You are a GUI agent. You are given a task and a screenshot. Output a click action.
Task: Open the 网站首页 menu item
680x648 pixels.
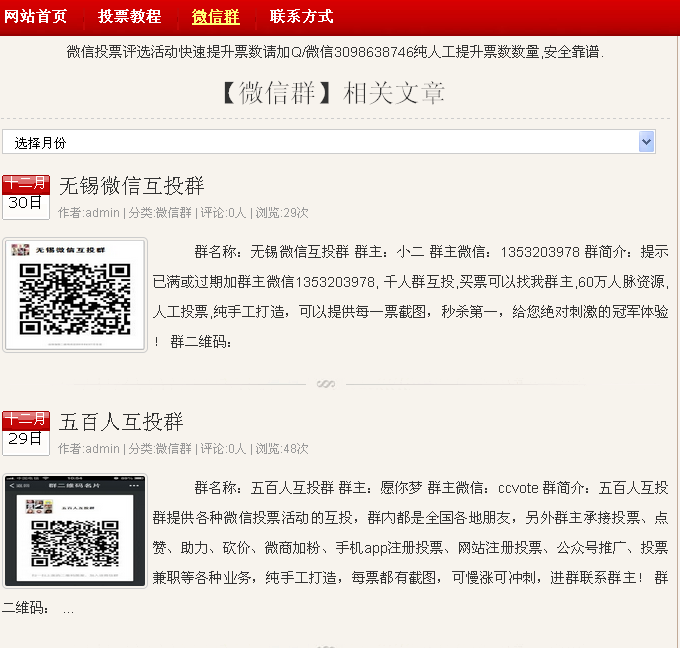click(x=36, y=16)
